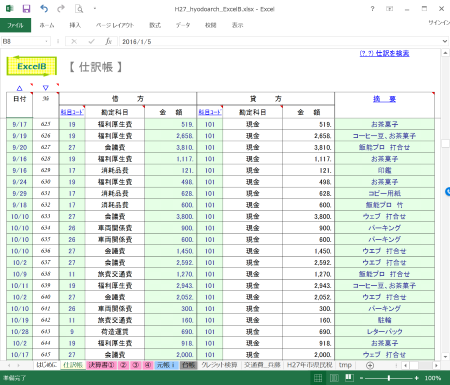Cancel entry with the X formula bar icon
The image size is (450, 385).
pos(74,41)
